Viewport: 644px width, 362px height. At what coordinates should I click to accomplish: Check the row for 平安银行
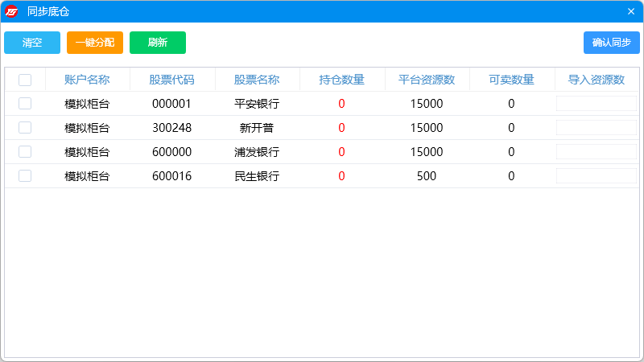pos(25,104)
